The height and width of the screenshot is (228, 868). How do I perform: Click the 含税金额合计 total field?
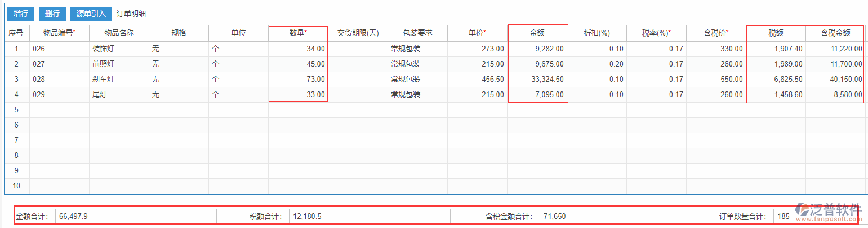[612, 216]
